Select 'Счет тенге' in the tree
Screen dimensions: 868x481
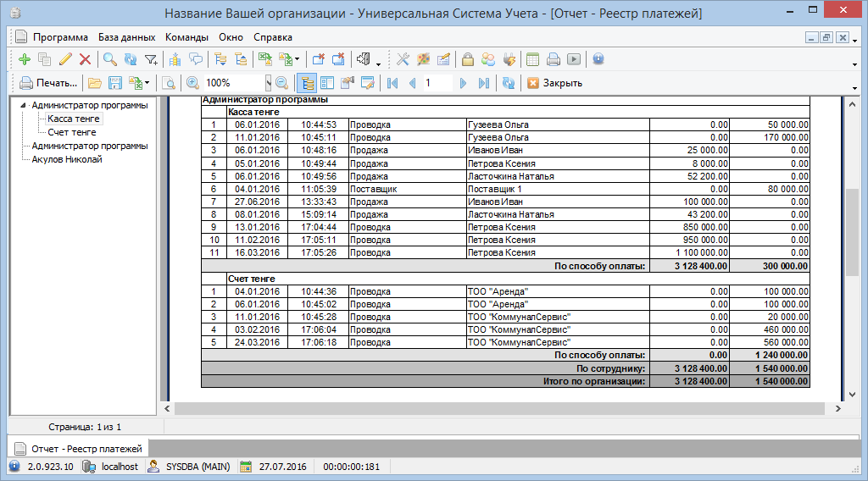pos(72,132)
